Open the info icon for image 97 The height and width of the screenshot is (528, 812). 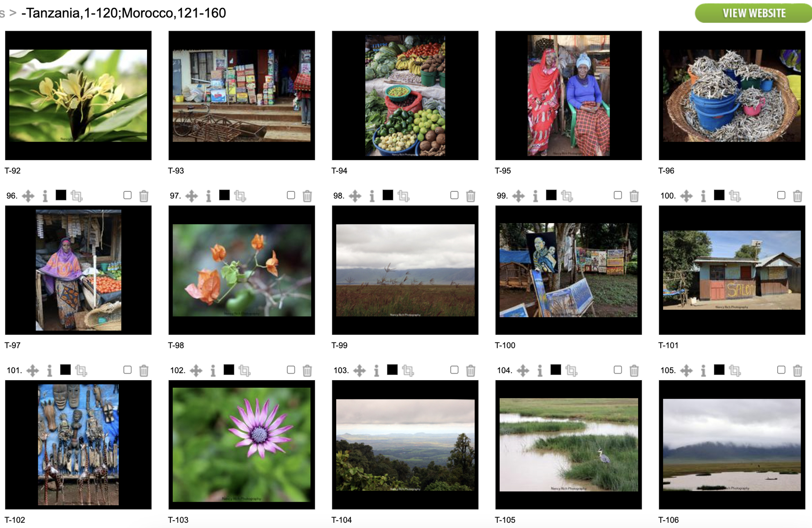209,196
